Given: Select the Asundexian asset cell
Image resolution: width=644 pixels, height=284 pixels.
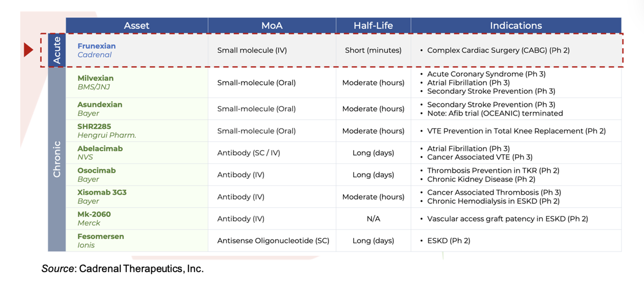Looking at the screenshot, I should pyautogui.click(x=100, y=109).
